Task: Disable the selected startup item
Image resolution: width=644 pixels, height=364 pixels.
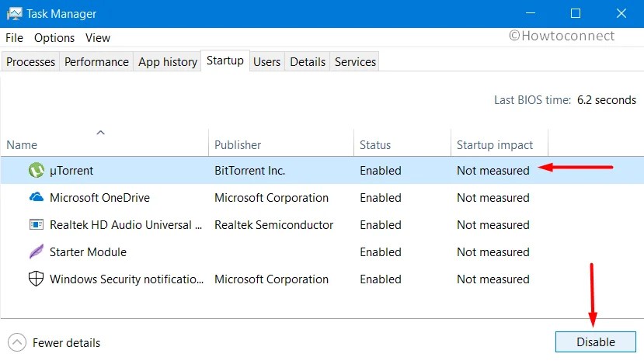Action: (x=596, y=341)
